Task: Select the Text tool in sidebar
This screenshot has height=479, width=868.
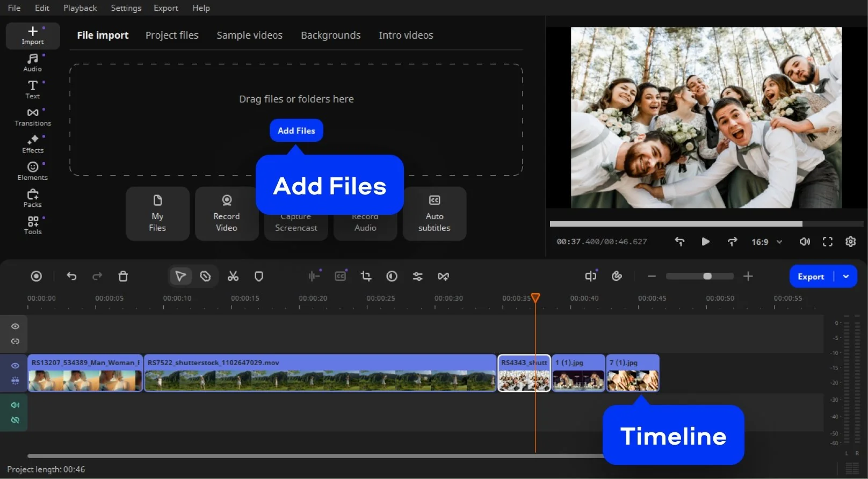Action: (x=33, y=89)
